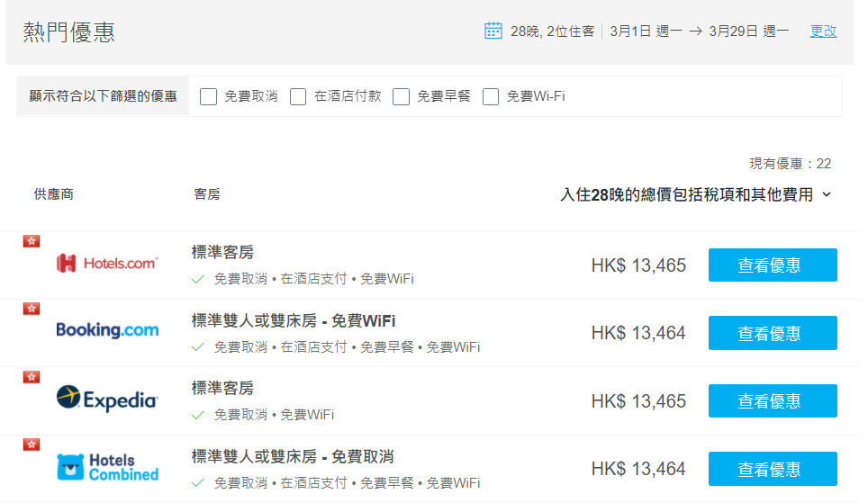This screenshot has height=503, width=868.
Task: Click the green checkmark in HotelsCombined row
Action: coord(197,483)
